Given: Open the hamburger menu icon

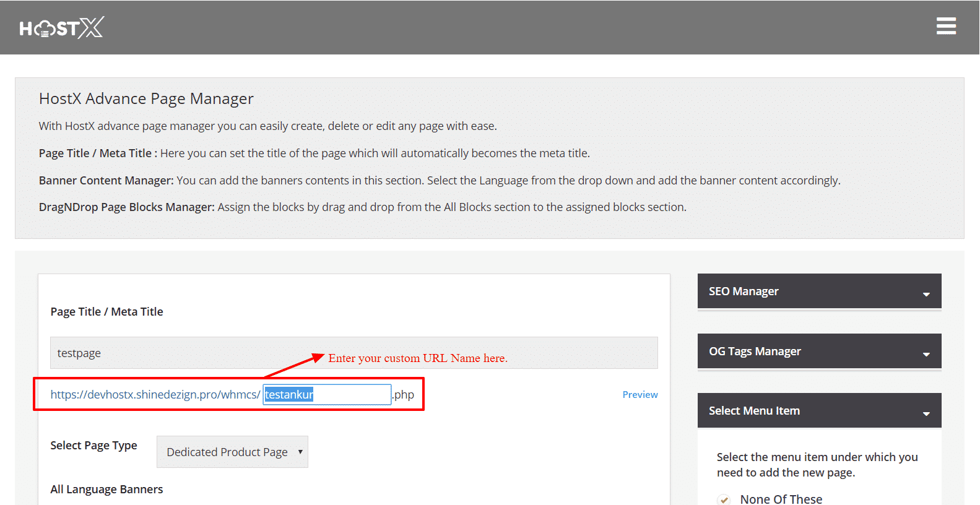Looking at the screenshot, I should [946, 26].
